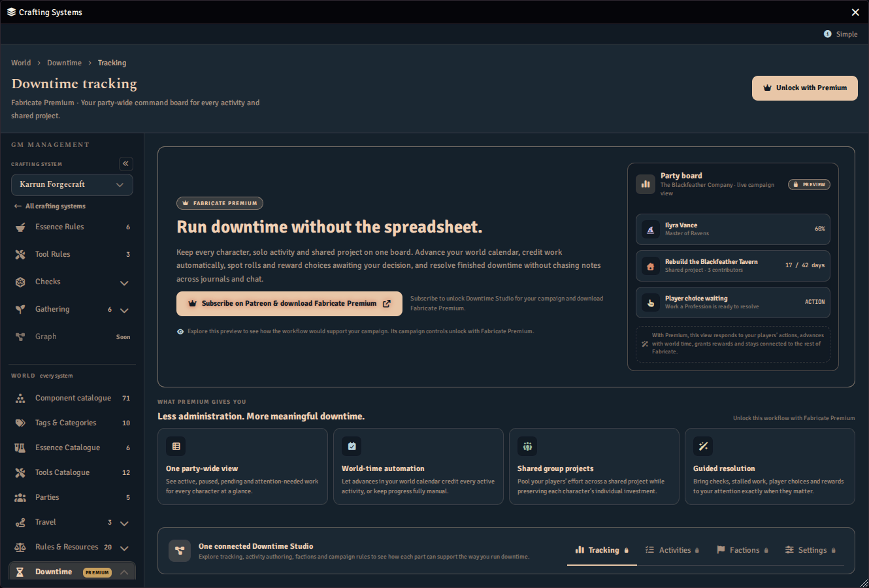Image resolution: width=869 pixels, height=588 pixels.
Task: Open the Player choice waiting action row
Action: coord(733,302)
